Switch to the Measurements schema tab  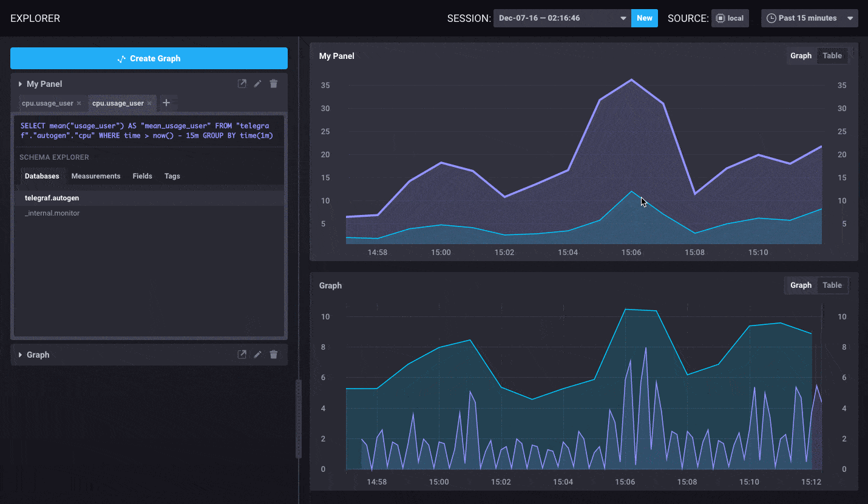point(96,176)
